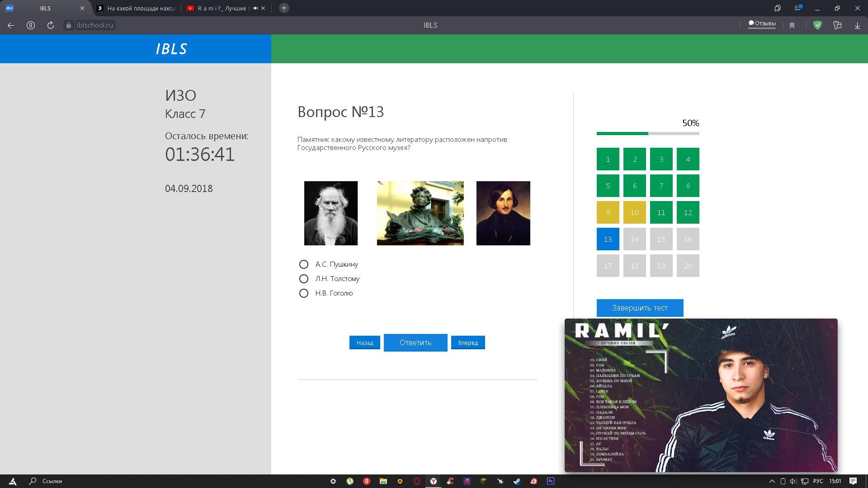Viewport: 868px width, 488px height.
Task: Click the AdGuard green shield icon
Action: [x=817, y=25]
